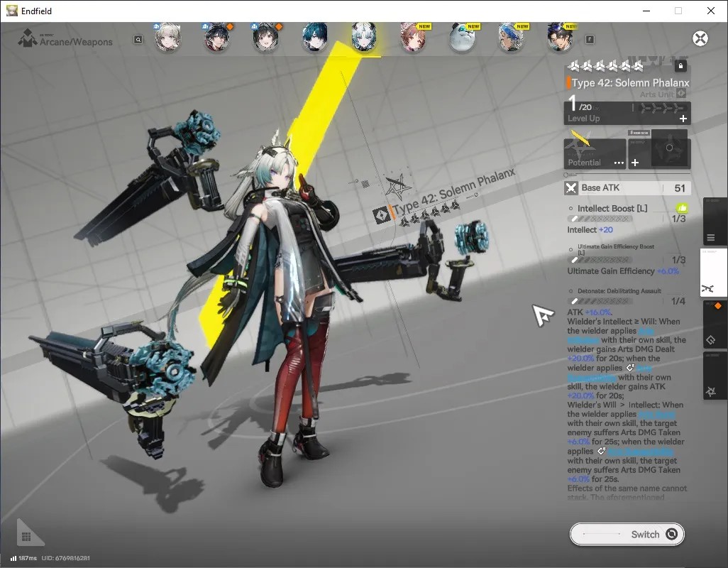
Task: Click the Ultimate Gain Efficiency progress bar
Action: pos(600,260)
